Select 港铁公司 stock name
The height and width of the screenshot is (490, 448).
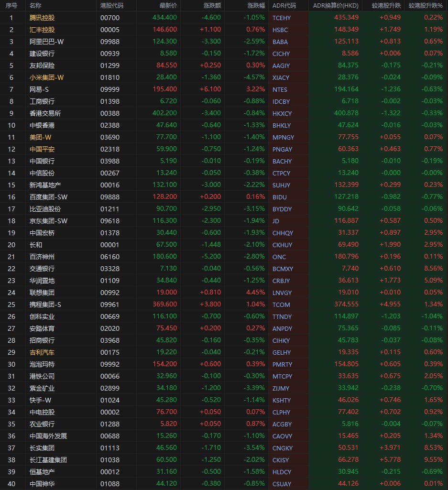point(42,376)
